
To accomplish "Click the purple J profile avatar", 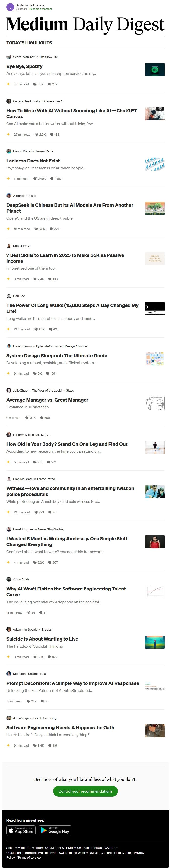I will (10, 7).
